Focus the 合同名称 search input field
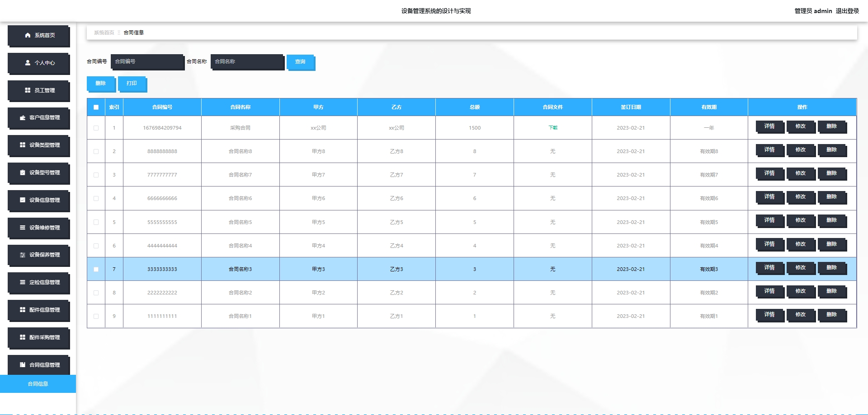This screenshot has height=415, width=868. 247,62
